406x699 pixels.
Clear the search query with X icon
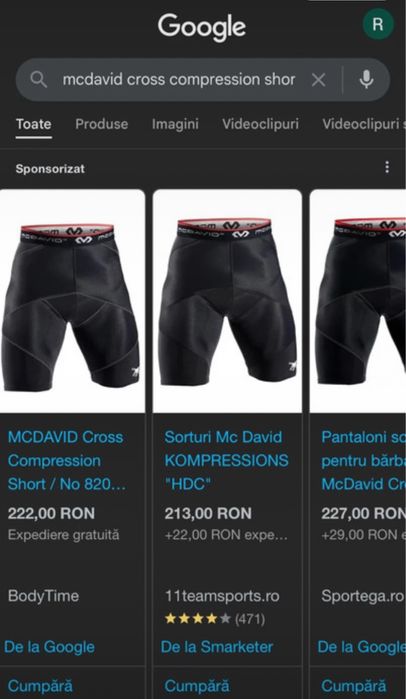point(318,80)
